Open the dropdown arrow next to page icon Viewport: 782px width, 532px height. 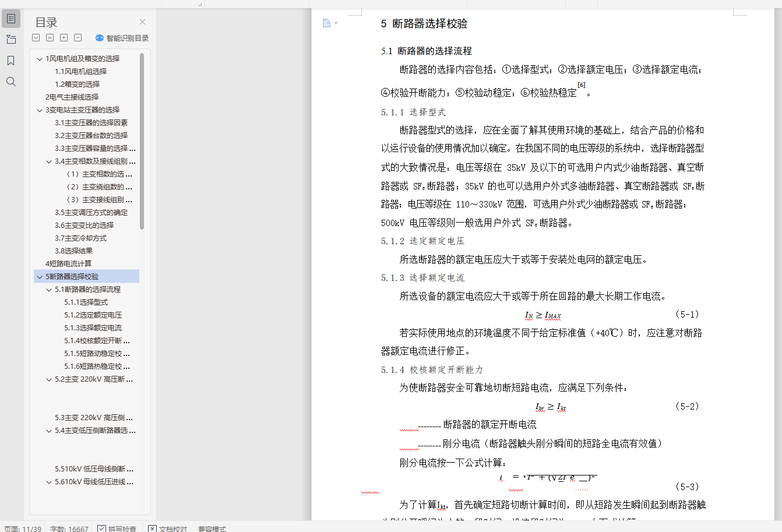336,23
